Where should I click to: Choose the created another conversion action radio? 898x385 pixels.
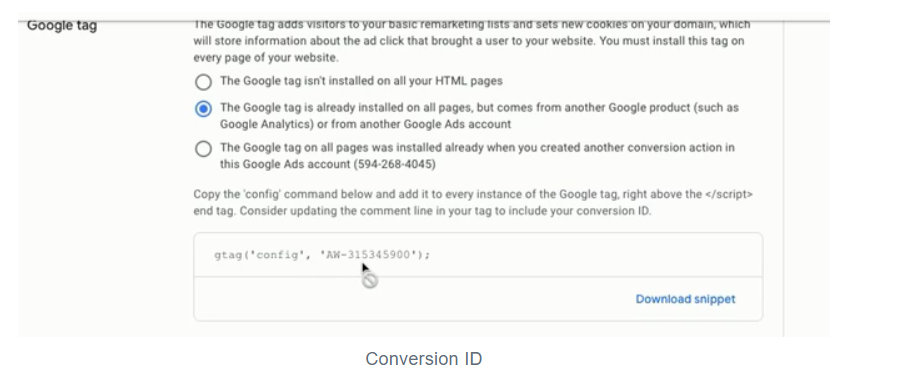(x=203, y=149)
